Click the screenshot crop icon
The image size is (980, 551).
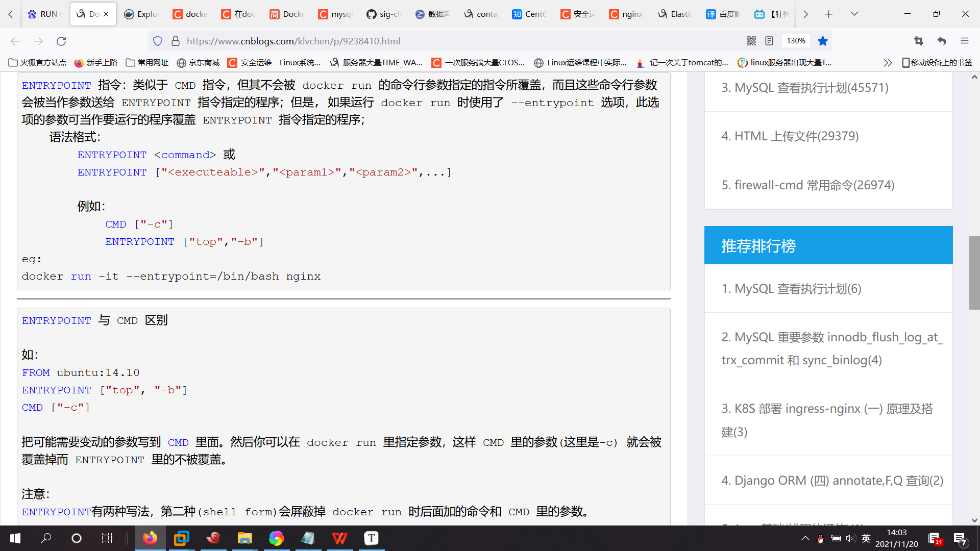(x=919, y=41)
